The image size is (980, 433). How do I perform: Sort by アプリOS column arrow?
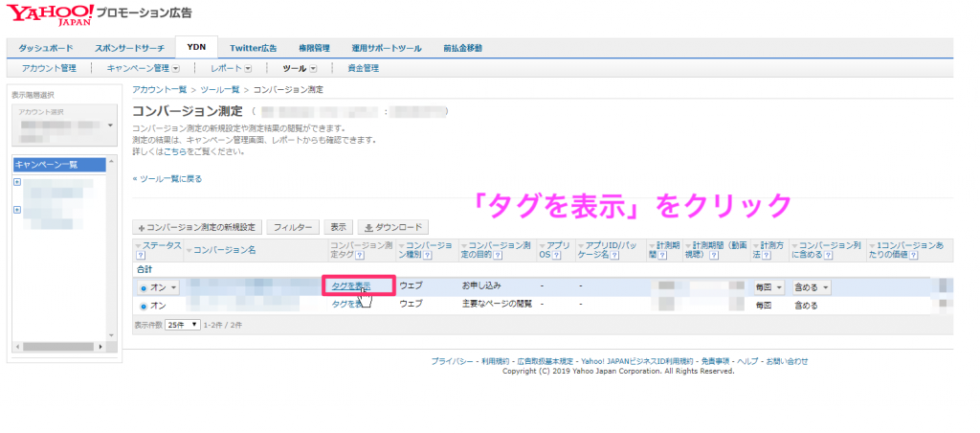tap(542, 246)
